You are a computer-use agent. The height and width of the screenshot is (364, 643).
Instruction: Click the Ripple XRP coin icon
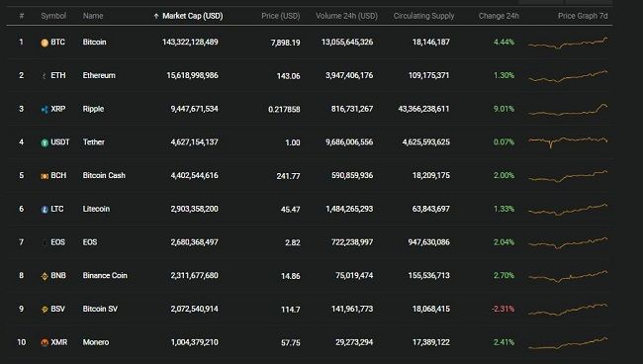pos(45,110)
